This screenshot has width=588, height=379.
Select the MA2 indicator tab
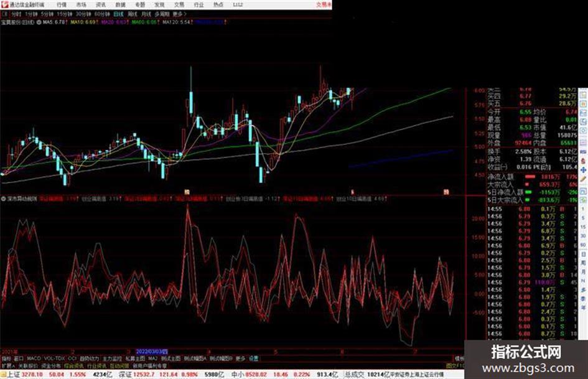152,358
